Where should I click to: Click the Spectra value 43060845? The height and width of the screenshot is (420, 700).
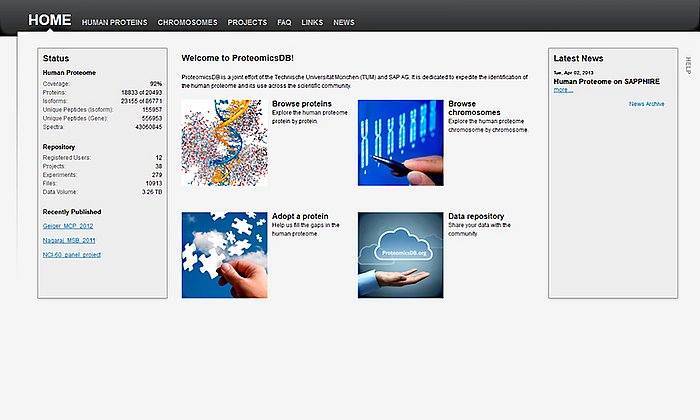pos(149,127)
